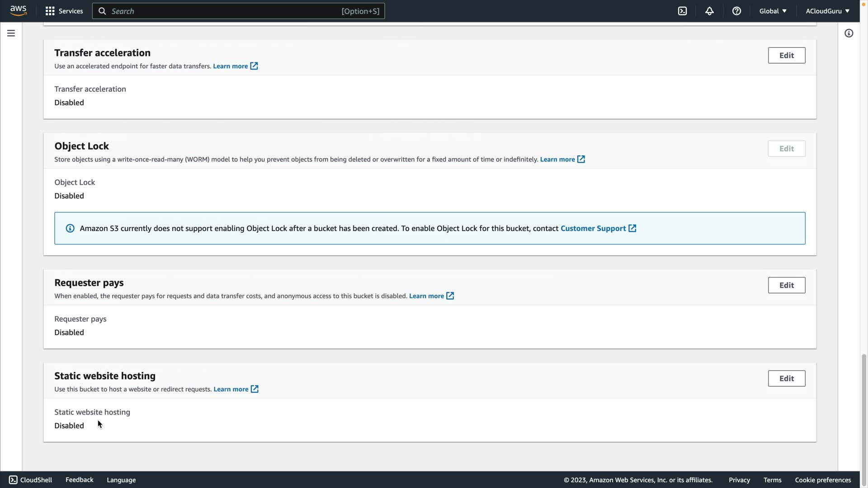
Task: Edit Transfer acceleration settings
Action: (x=786, y=56)
